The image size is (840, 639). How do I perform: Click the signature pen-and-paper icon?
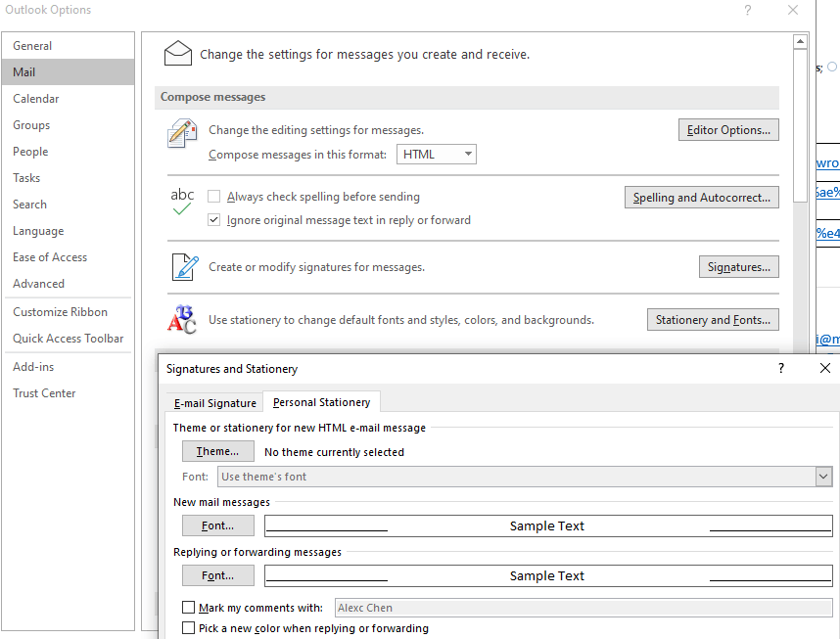[185, 267]
